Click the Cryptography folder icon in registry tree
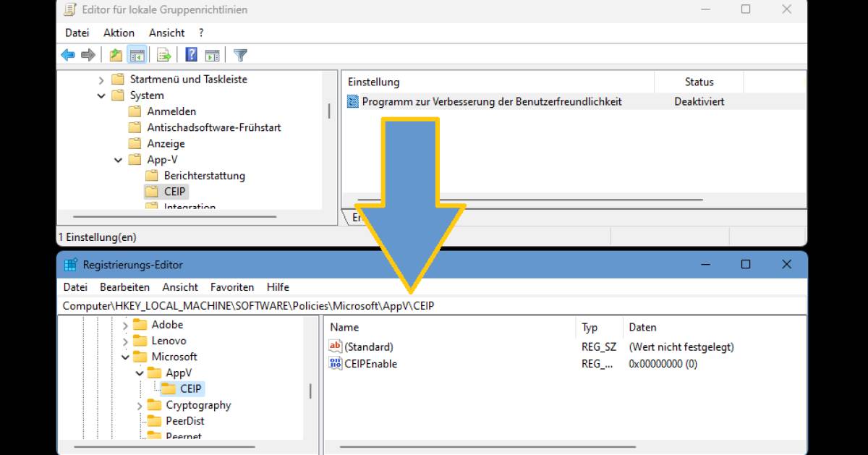 154,405
